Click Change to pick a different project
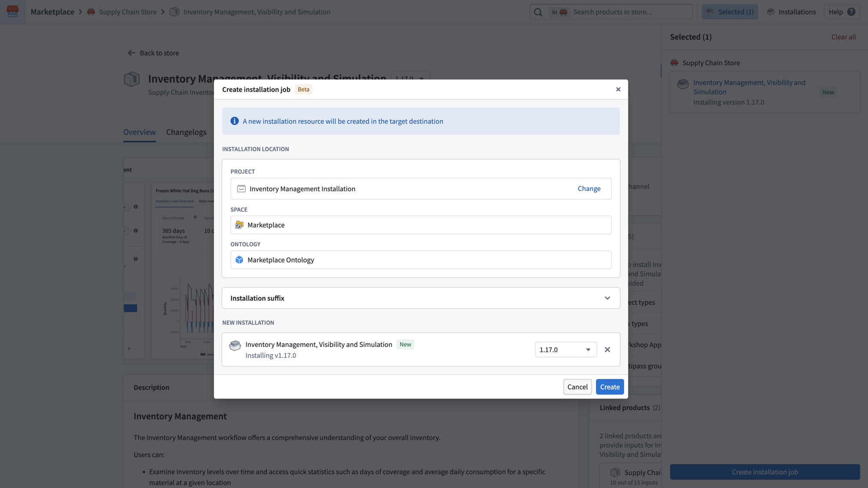 [589, 189]
